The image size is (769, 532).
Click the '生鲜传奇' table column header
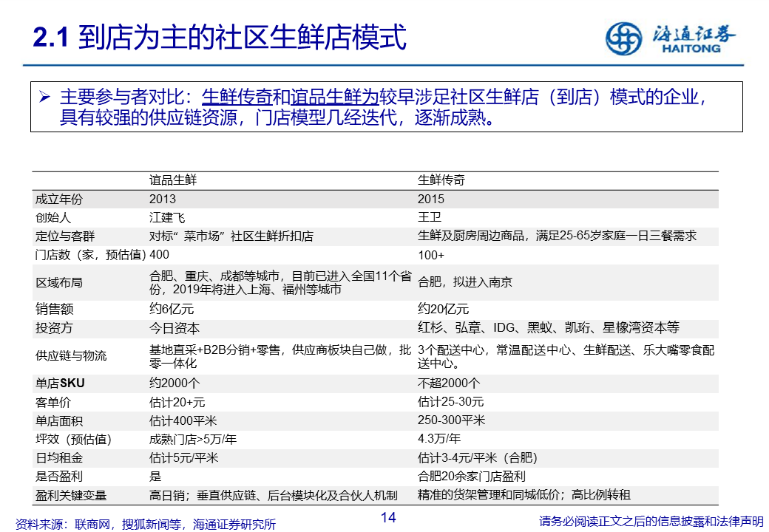point(441,180)
